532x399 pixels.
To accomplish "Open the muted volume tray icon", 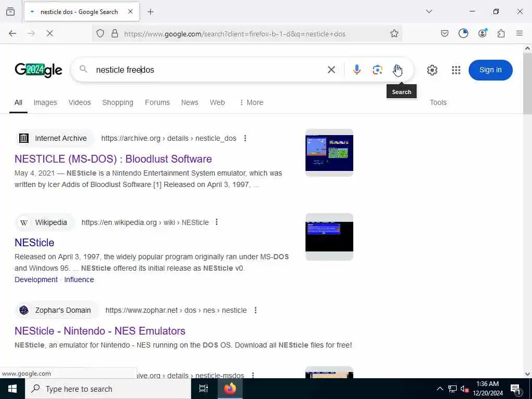I will click(x=464, y=389).
